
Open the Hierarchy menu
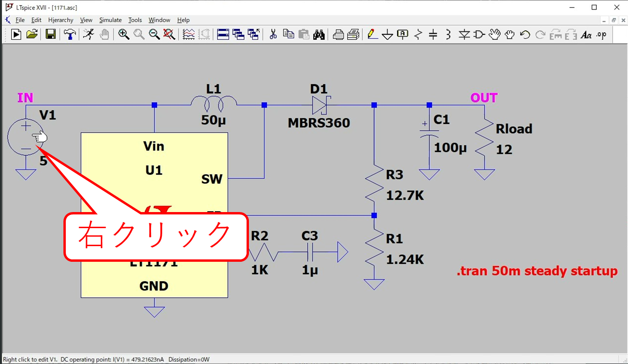pyautogui.click(x=61, y=20)
